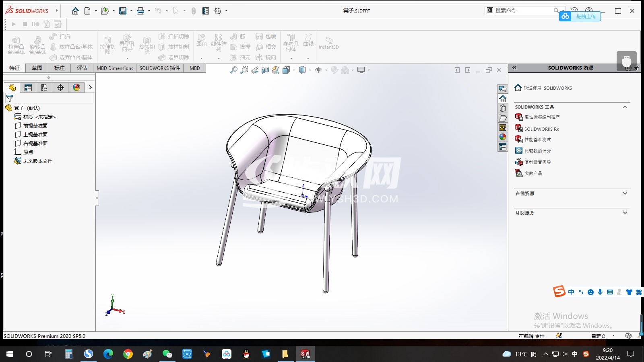
Task: Toggle the task pane pin icon
Action: tap(636, 68)
